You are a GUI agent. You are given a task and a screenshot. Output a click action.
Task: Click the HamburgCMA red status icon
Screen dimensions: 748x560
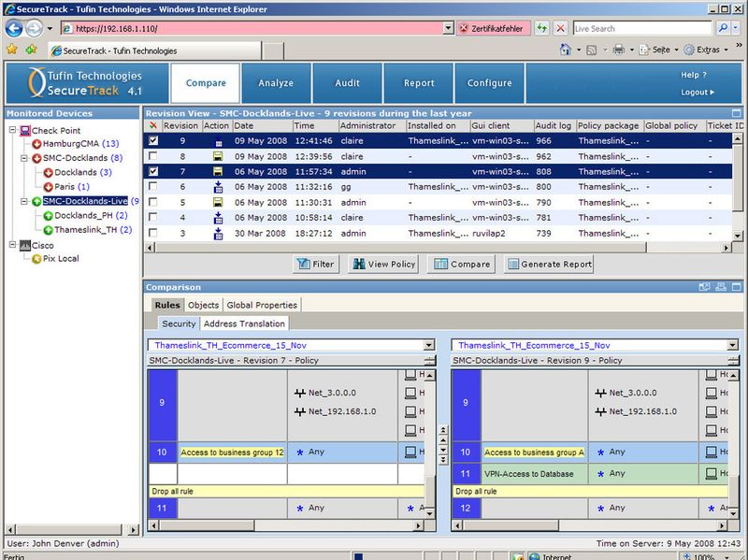pos(36,144)
